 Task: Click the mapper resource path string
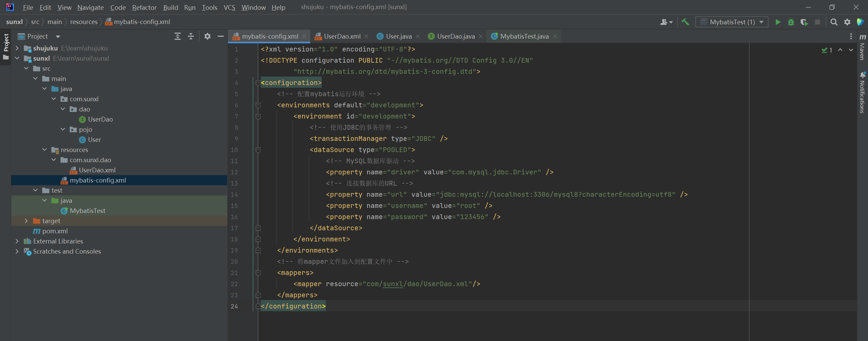coord(417,284)
